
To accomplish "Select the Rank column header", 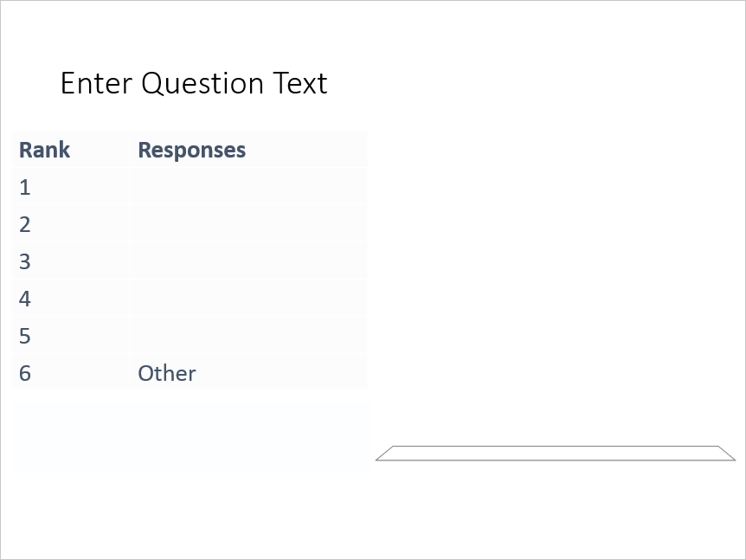I will [x=45, y=150].
